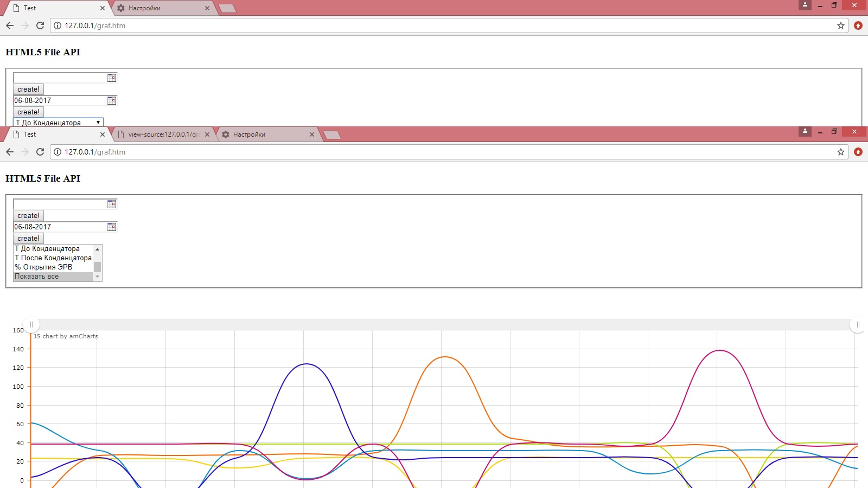Select Т До Конденцатора in the lower window's list
The width and height of the screenshot is (868, 488).
point(53,249)
